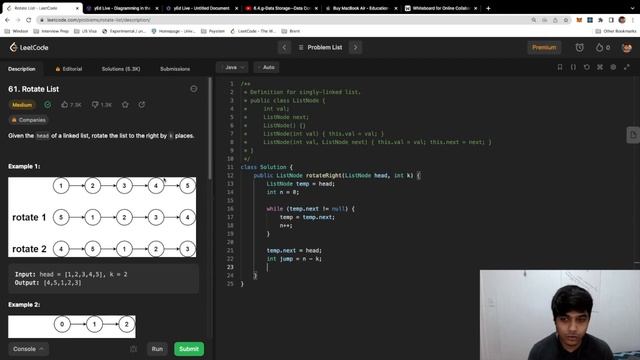Dislike the problem thumbs-down icon
This screenshot has height=360, width=640.
(95, 105)
